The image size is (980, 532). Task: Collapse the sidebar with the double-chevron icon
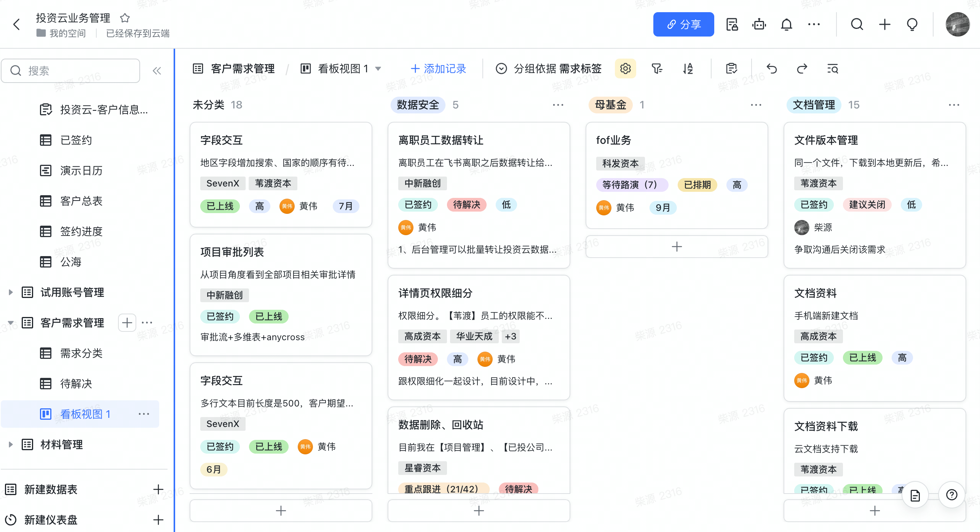pos(157,70)
